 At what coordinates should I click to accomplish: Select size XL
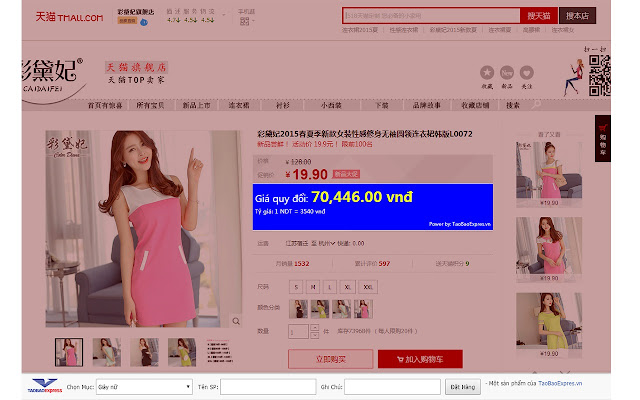click(x=347, y=287)
